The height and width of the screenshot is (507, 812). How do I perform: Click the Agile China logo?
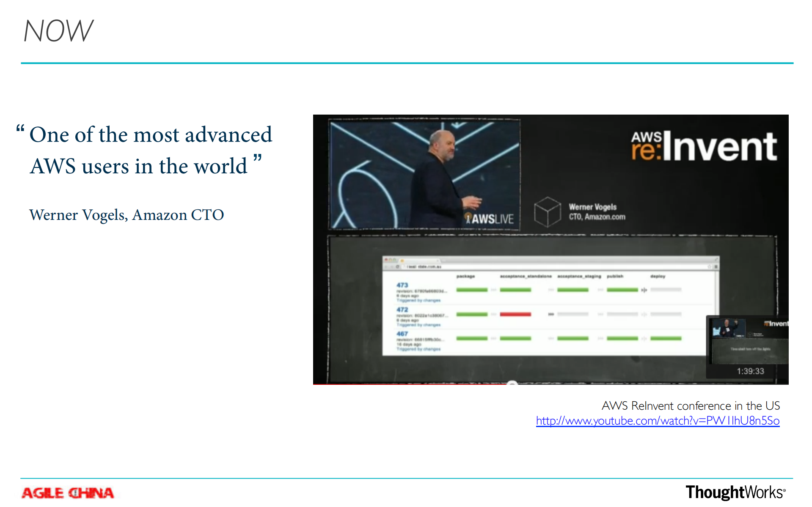click(x=68, y=493)
